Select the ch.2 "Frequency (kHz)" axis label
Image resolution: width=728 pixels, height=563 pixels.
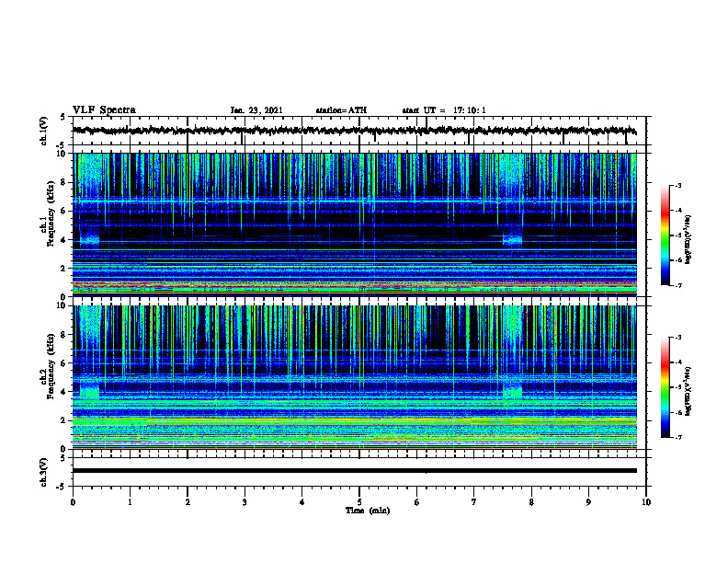pyautogui.click(x=51, y=366)
